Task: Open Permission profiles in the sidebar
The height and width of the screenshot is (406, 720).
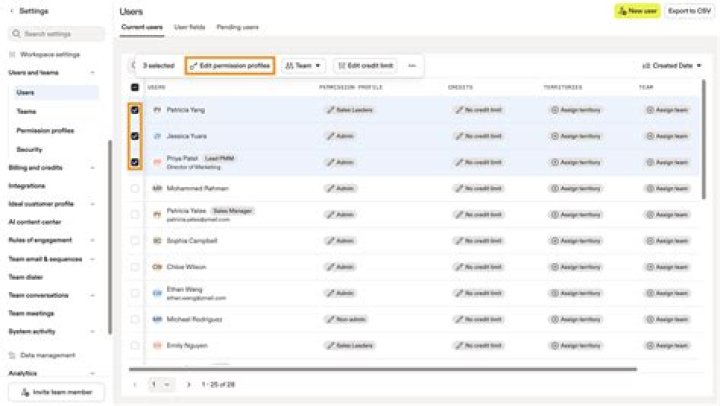Action: (x=45, y=130)
